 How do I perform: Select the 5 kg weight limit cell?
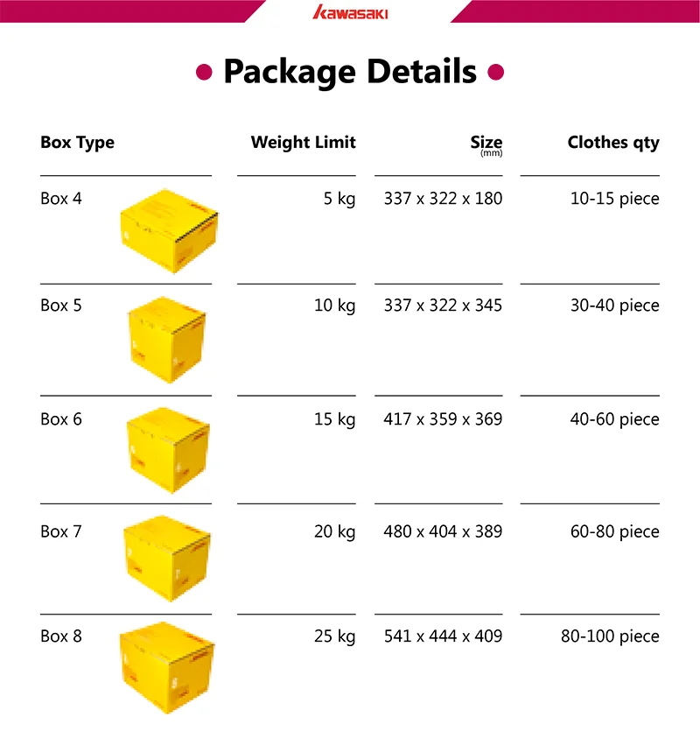click(339, 199)
